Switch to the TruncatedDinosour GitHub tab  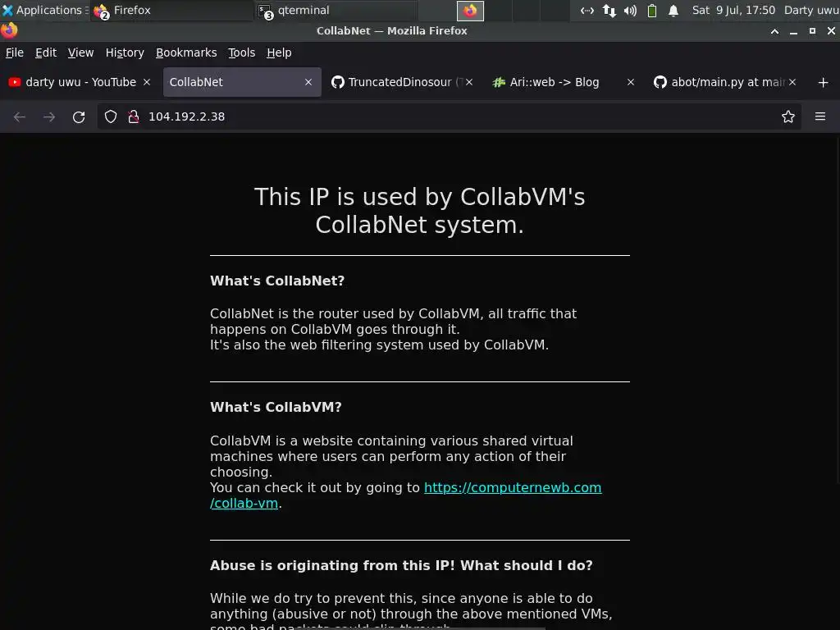pyautogui.click(x=402, y=82)
